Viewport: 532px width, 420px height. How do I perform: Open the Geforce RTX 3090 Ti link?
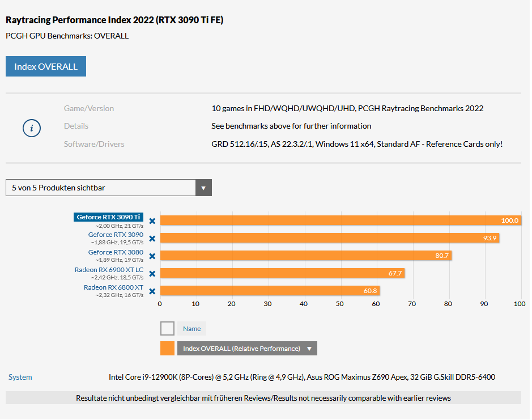click(x=109, y=218)
